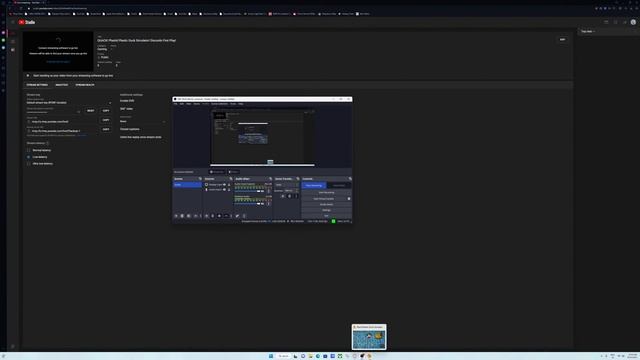Add a transition in Scene Transitions panel
The height and width of the screenshot is (360, 640).
[282, 196]
